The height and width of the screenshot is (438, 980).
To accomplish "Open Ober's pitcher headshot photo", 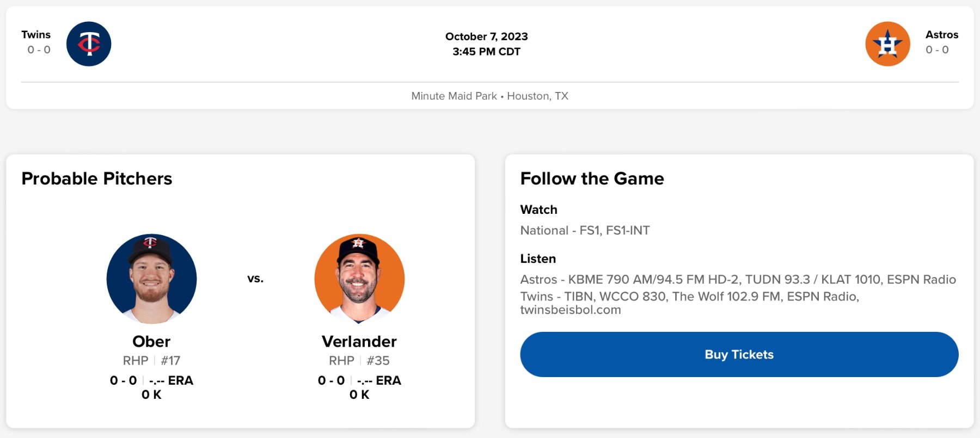I will click(151, 279).
